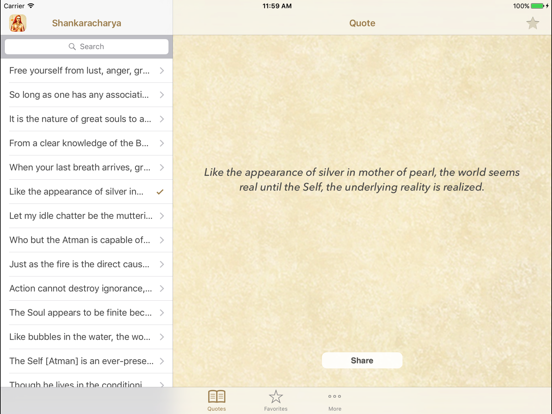The height and width of the screenshot is (414, 552).
Task: Click chevron on 'So long as one has' row
Action: (162, 95)
